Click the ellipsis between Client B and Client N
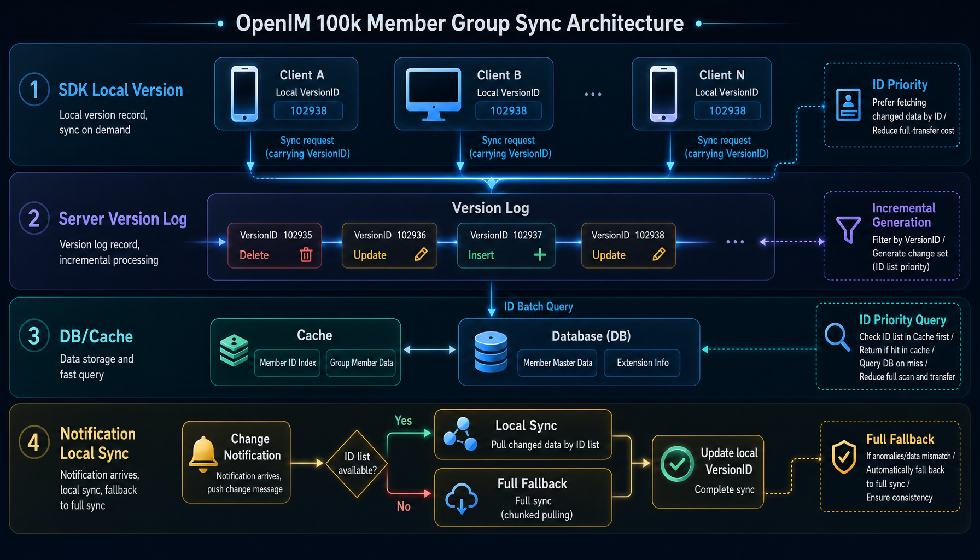This screenshot has width=980, height=560. pyautogui.click(x=593, y=95)
